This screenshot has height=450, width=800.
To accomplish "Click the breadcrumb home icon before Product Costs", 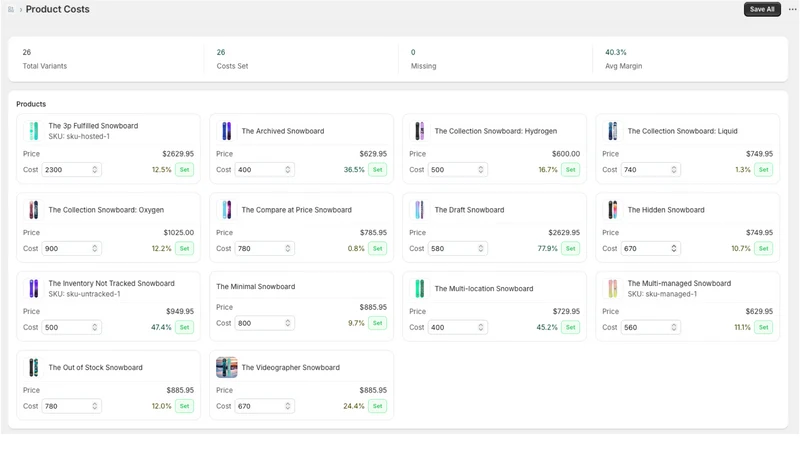I will click(11, 9).
